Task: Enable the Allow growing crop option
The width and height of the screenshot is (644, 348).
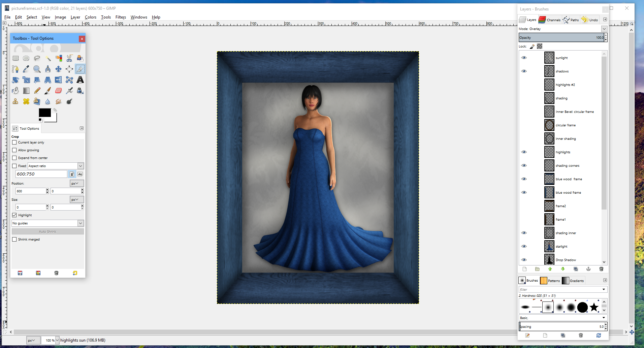Action: tap(14, 150)
